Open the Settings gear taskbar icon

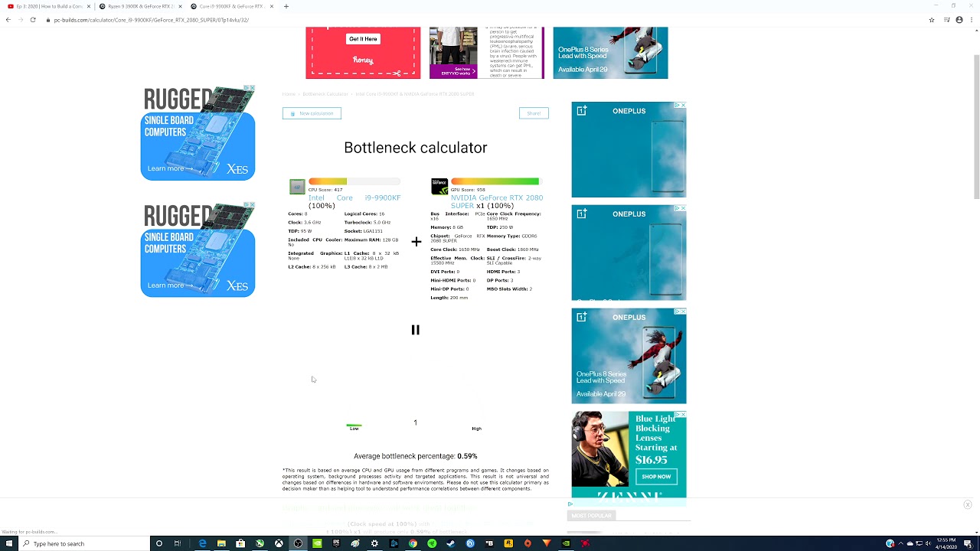click(x=374, y=543)
